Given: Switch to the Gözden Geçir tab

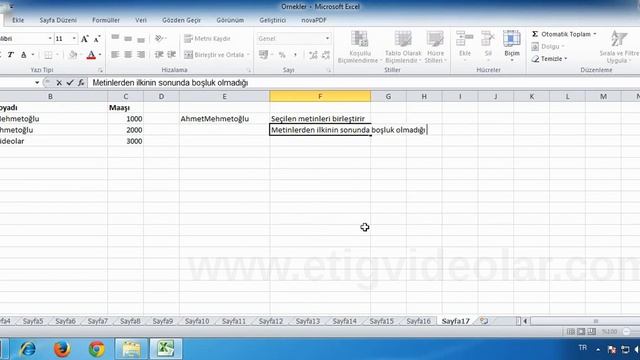Looking at the screenshot, I should 181,20.
